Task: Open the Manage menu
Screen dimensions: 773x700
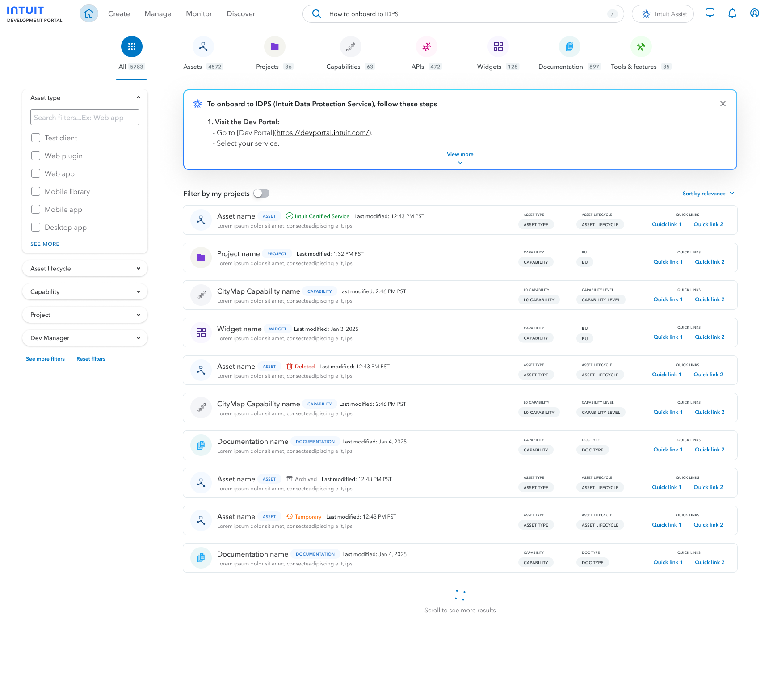Action: (158, 14)
